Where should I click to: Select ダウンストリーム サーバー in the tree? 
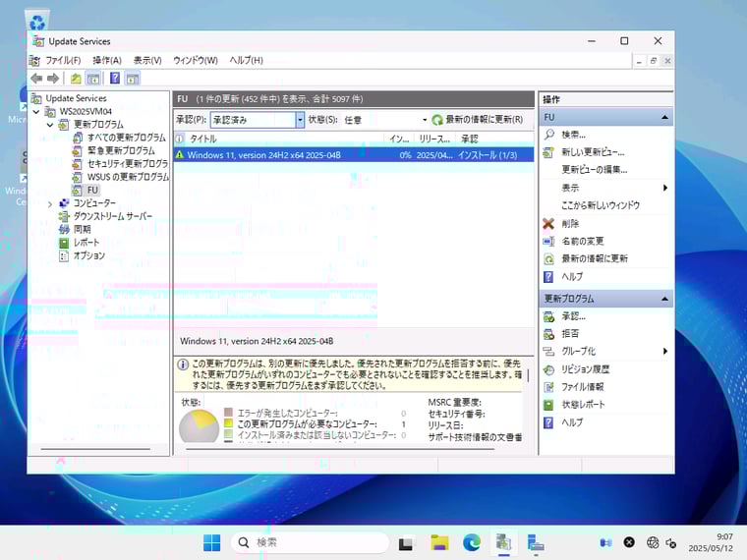point(113,217)
